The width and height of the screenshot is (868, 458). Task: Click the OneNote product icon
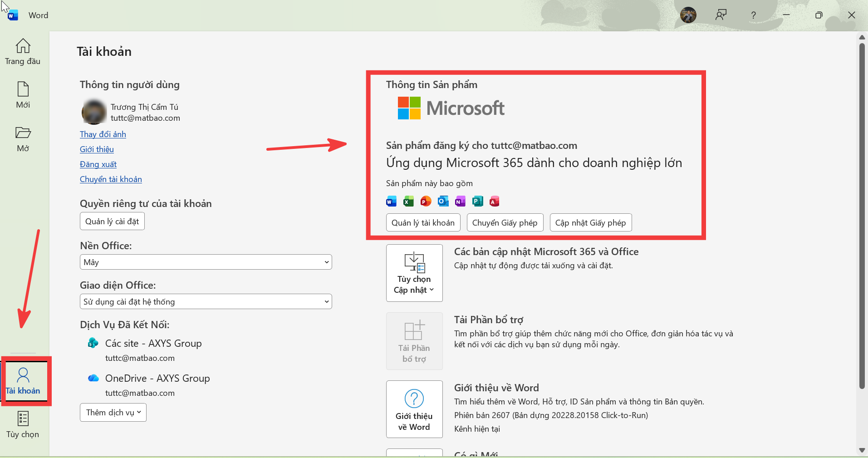coord(460,201)
